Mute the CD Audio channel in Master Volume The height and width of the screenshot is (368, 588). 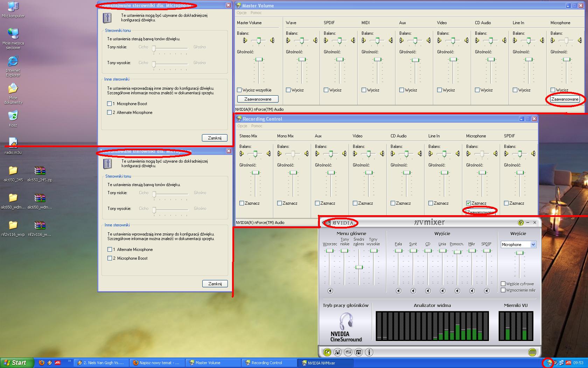(477, 90)
